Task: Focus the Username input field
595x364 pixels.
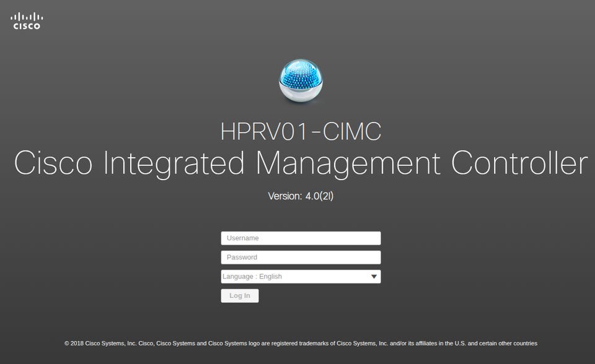Action: (x=301, y=238)
